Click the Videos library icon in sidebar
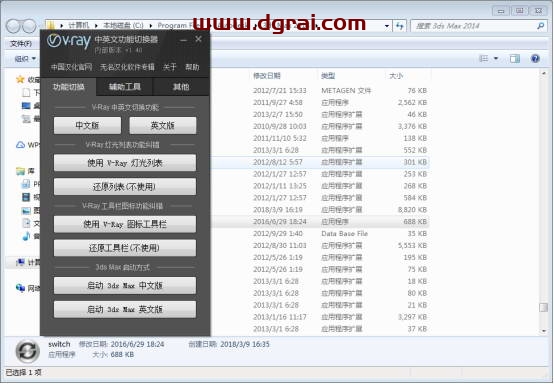 pyautogui.click(x=26, y=197)
